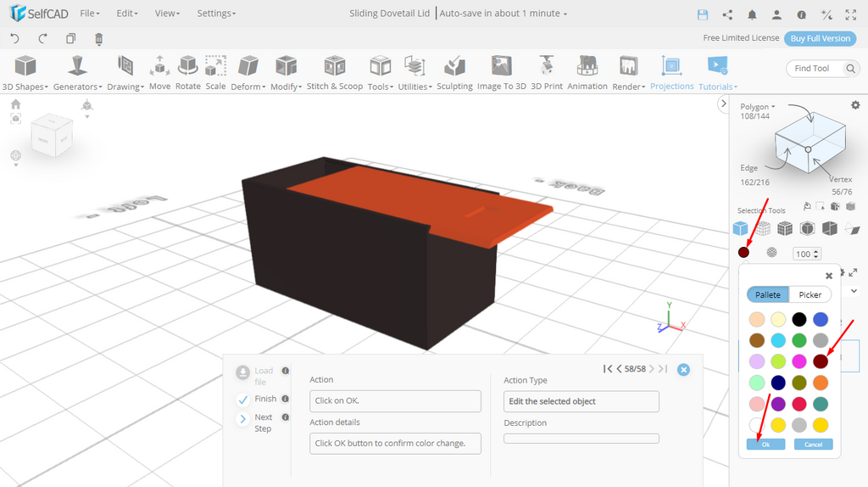Toggle wireframe sphere display icon
Viewport: 868px width, 487px height.
point(771,253)
